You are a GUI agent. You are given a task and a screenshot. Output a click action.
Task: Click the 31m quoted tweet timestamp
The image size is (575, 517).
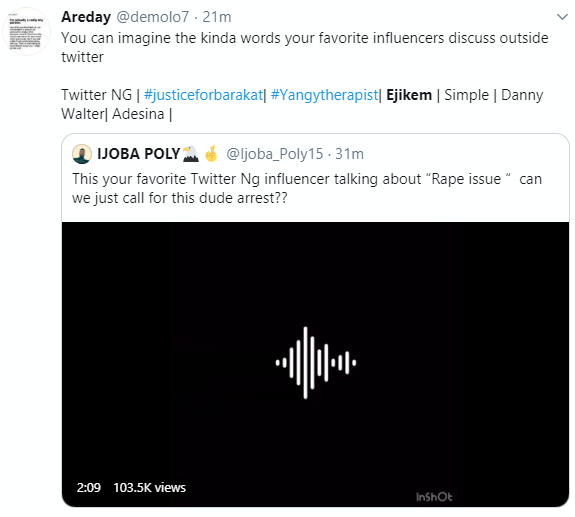pyautogui.click(x=349, y=154)
